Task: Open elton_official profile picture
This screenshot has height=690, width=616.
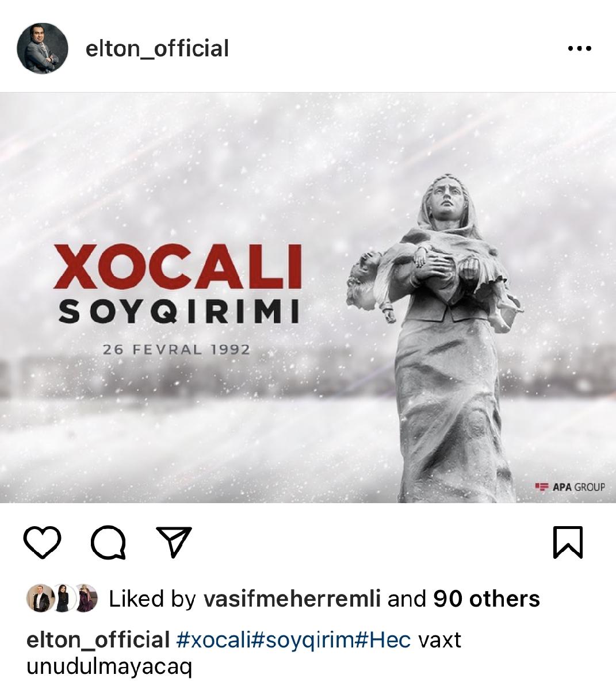Action: 43,48
